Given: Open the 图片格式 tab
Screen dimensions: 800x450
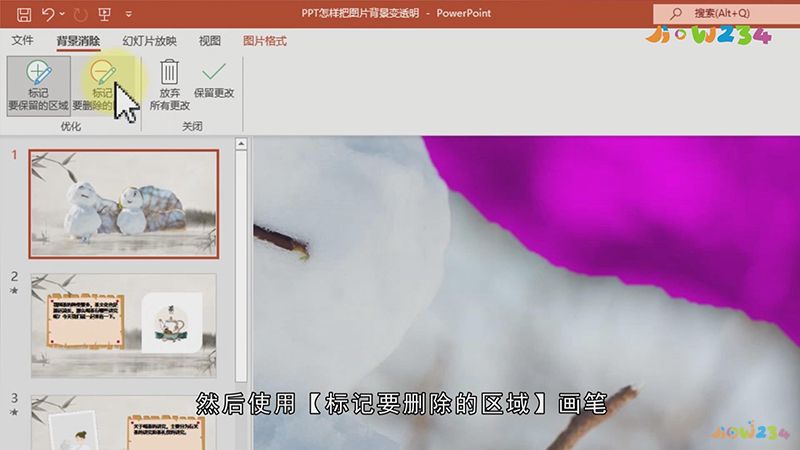Looking at the screenshot, I should 264,41.
